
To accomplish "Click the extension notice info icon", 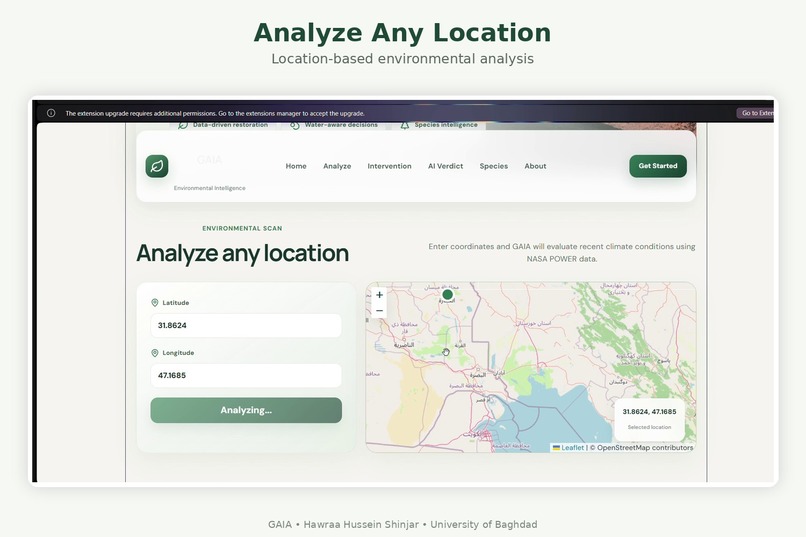I will [x=51, y=113].
